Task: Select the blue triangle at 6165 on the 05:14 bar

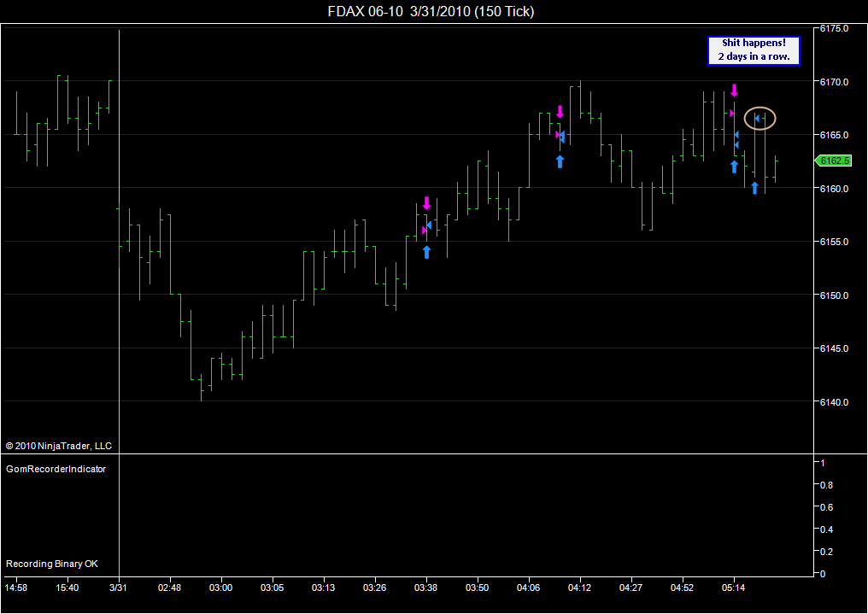Action: point(736,135)
